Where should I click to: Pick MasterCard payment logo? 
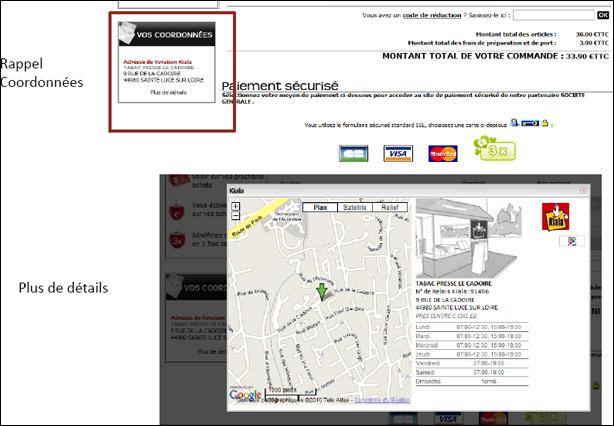(442, 153)
